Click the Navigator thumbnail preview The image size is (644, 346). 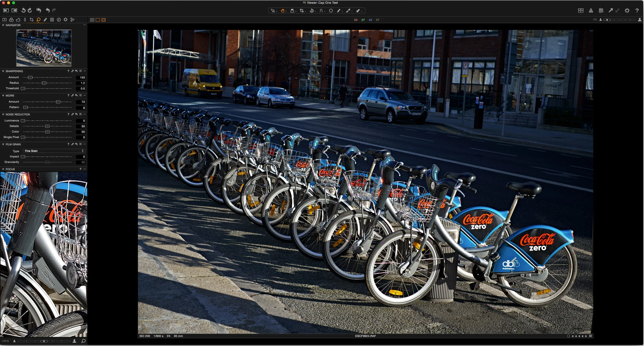[x=44, y=48]
